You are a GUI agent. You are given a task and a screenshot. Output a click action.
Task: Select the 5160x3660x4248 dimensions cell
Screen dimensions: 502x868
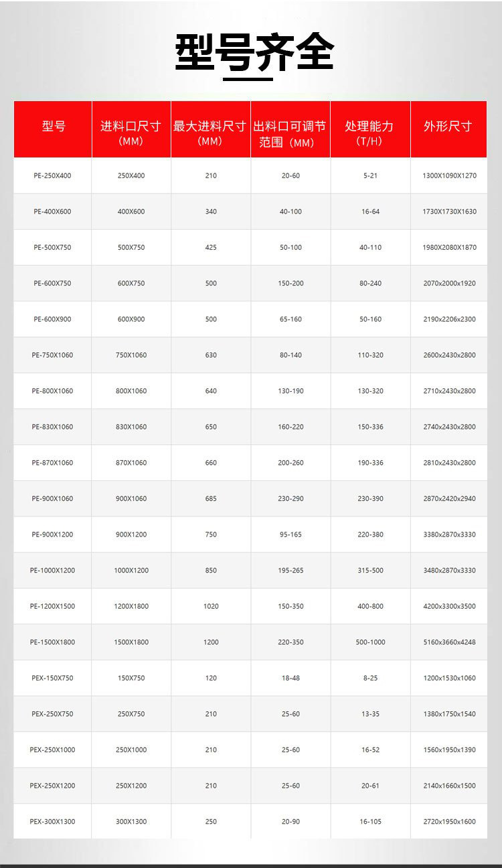click(x=449, y=642)
